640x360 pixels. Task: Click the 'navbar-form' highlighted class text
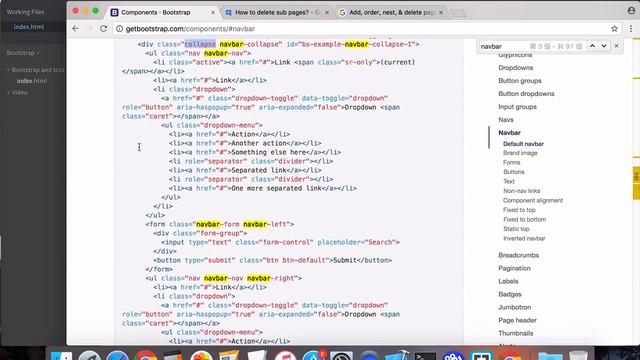click(x=218, y=224)
